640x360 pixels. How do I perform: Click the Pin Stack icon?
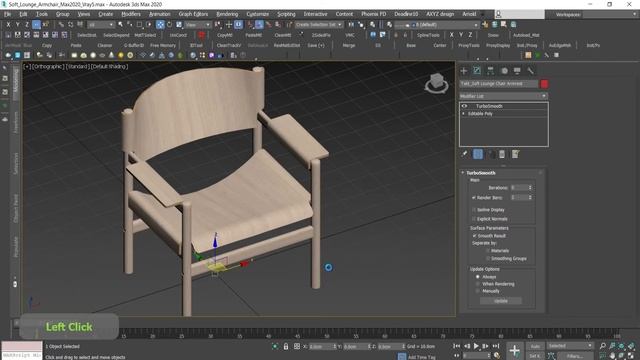click(464, 154)
